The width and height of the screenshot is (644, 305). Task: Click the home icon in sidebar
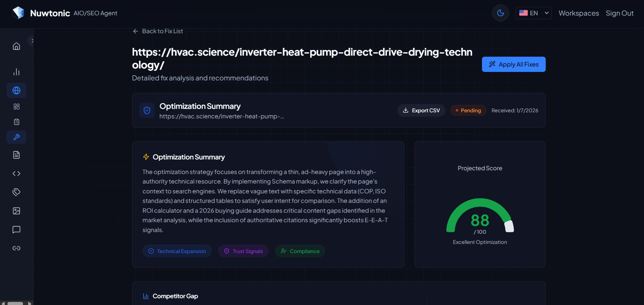(x=16, y=46)
